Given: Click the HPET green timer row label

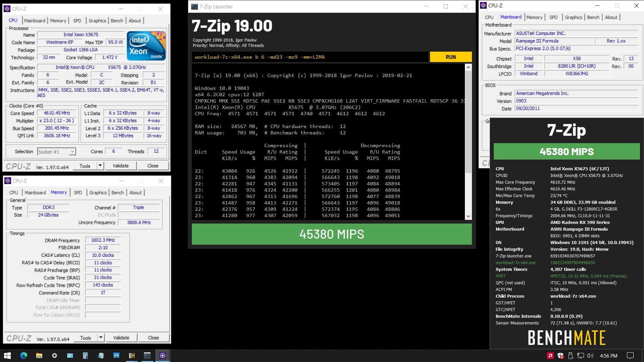Looking at the screenshot, I should coord(500,276).
